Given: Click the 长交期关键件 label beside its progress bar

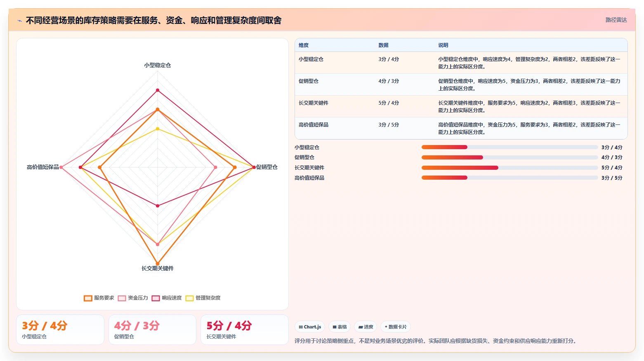Looking at the screenshot, I should (309, 168).
